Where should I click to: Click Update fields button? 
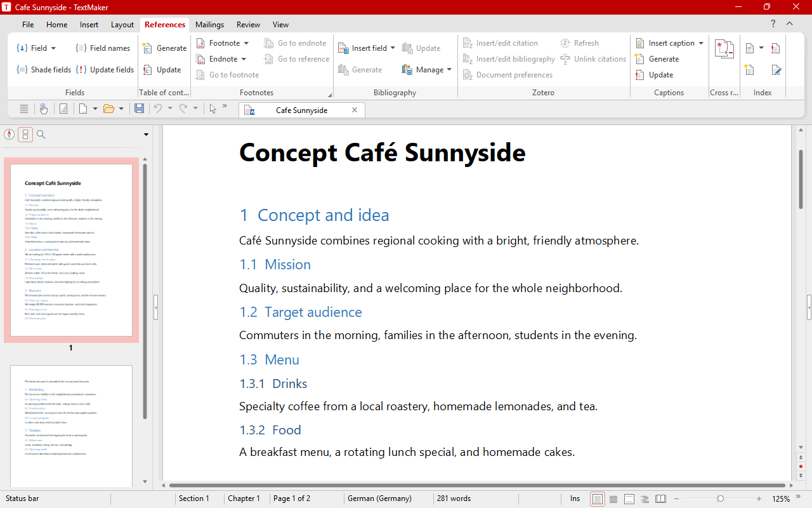tap(105, 70)
